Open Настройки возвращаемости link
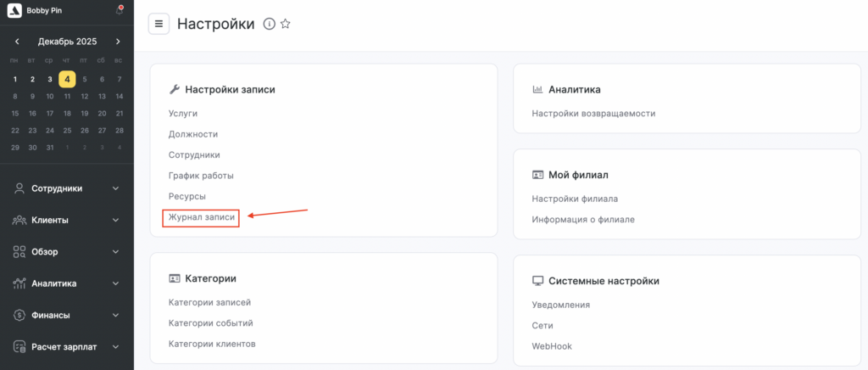Screen dimensions: 868x370 tap(593, 113)
